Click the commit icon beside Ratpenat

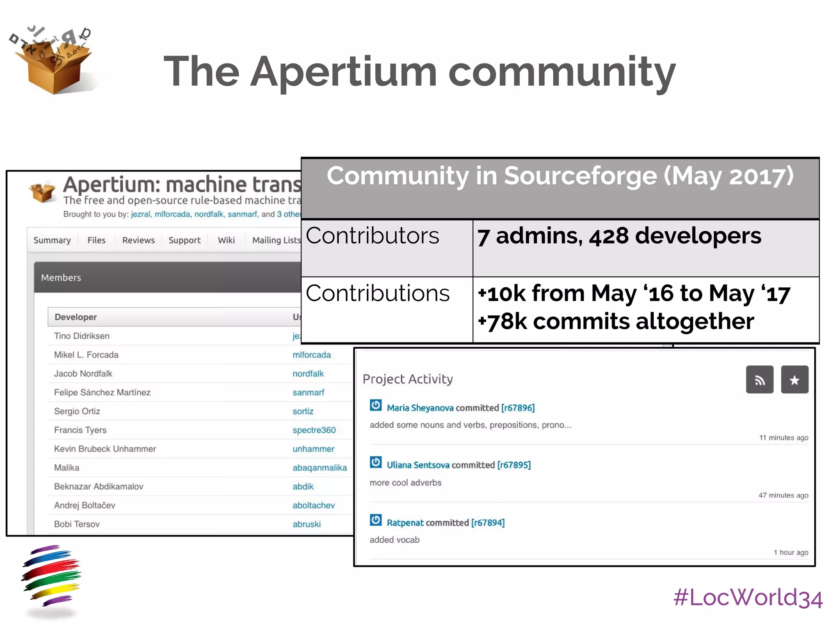coord(376,520)
